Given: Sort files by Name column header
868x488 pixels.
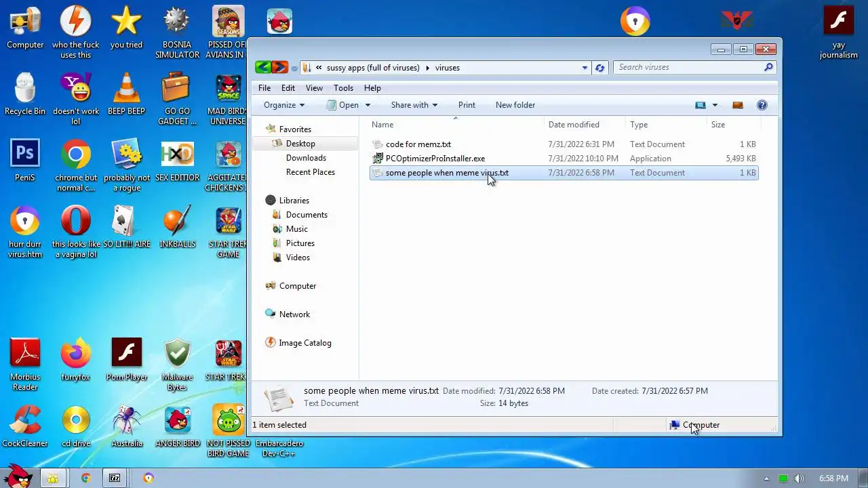Looking at the screenshot, I should 456,125.
